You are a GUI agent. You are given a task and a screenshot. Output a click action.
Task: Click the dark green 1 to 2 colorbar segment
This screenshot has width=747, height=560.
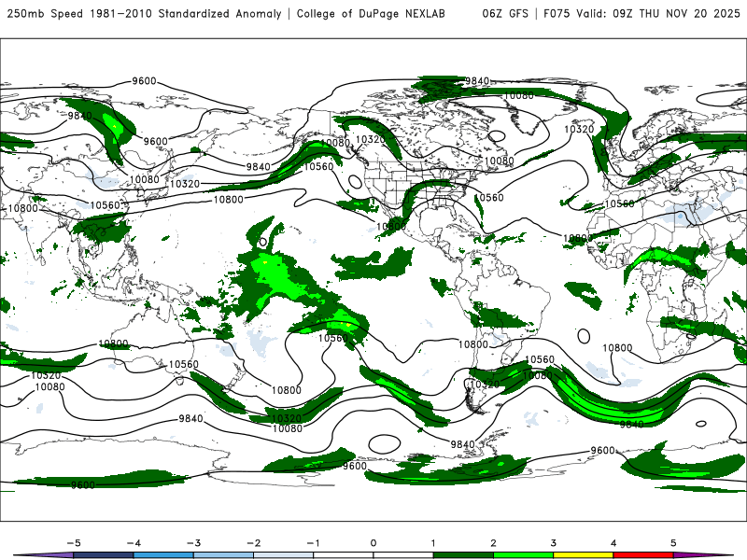pos(463,555)
